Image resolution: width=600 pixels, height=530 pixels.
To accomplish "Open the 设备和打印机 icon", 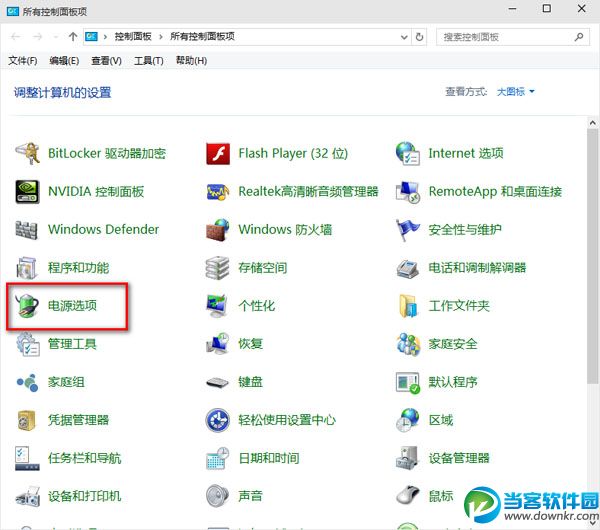I will pos(28,496).
